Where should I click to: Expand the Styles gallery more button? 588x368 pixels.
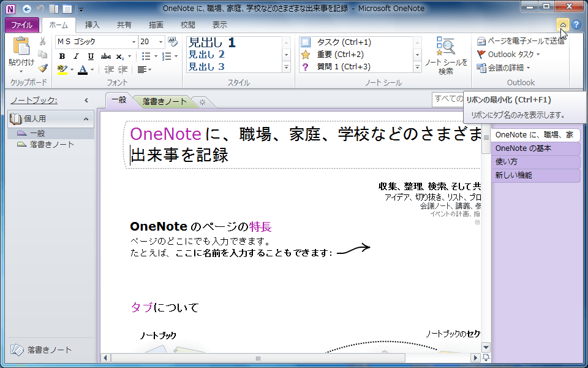(x=287, y=67)
